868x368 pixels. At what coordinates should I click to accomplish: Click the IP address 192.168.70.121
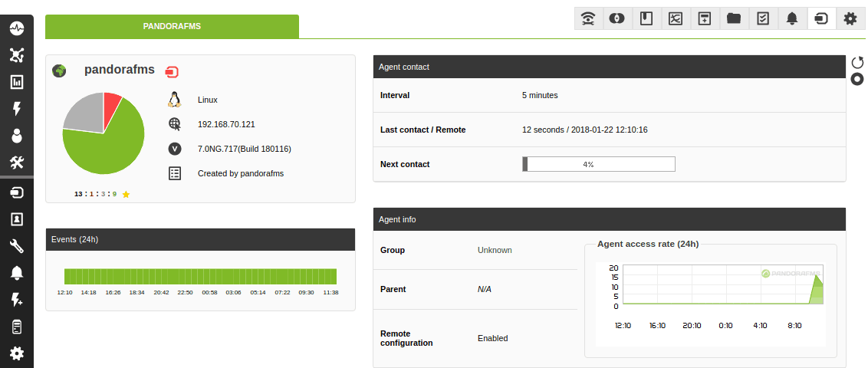point(226,124)
